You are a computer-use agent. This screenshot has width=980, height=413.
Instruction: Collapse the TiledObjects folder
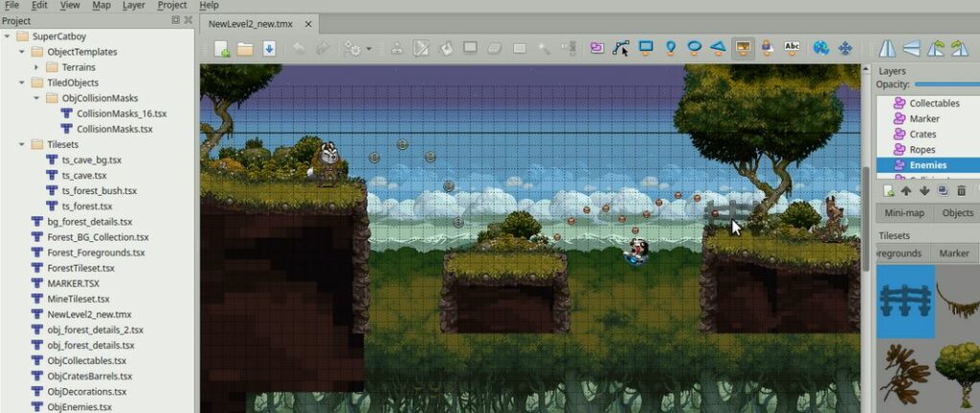pos(22,82)
